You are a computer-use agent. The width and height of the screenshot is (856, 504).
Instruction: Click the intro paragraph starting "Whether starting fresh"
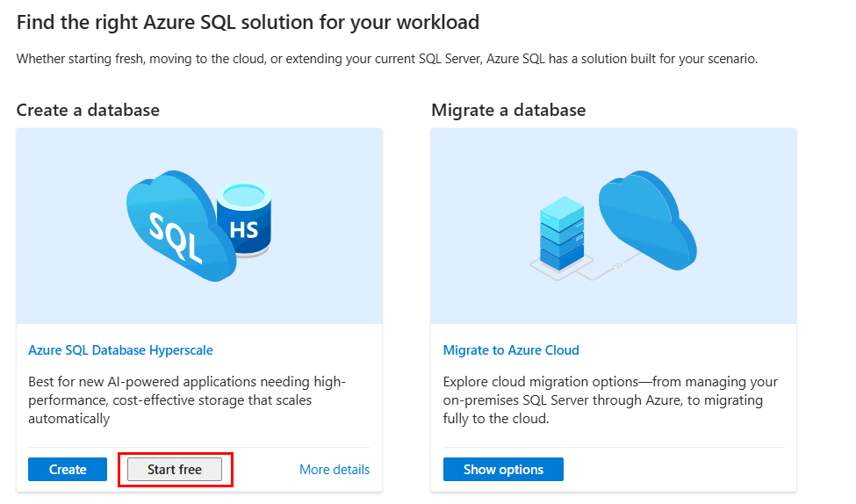(386, 60)
